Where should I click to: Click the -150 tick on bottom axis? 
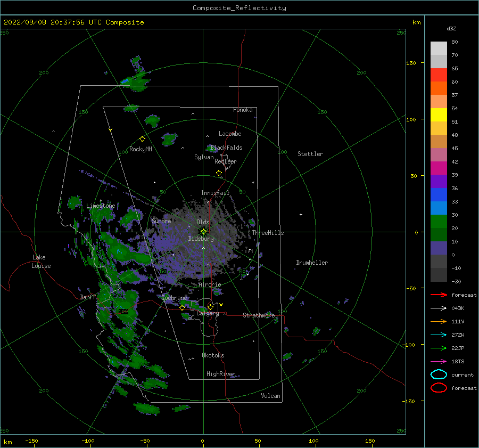pos(31,441)
